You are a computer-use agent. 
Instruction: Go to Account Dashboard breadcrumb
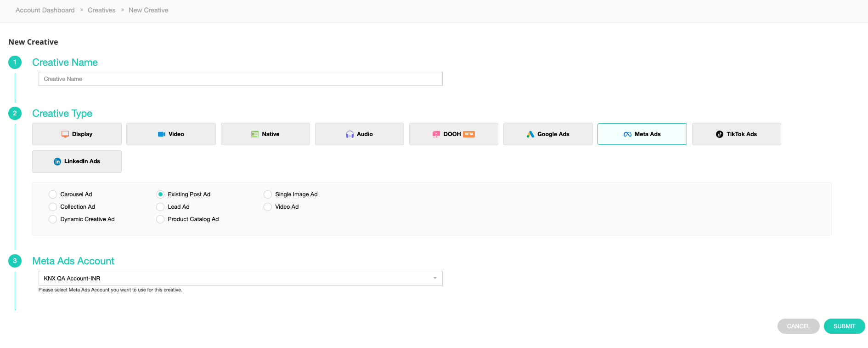tap(45, 10)
